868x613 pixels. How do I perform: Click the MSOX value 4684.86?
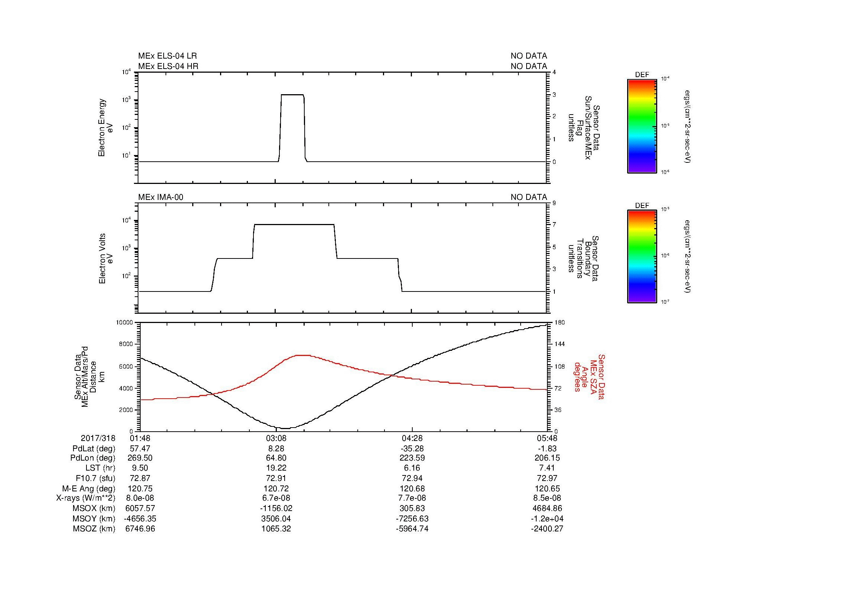pyautogui.click(x=547, y=508)
